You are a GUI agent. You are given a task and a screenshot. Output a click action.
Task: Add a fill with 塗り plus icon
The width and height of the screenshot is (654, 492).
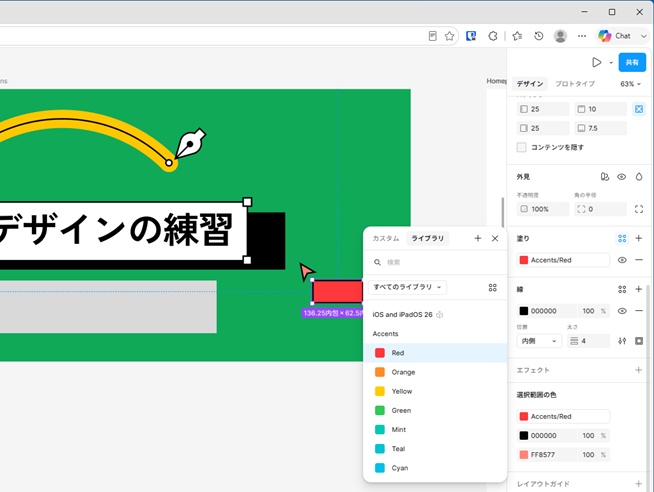click(x=639, y=238)
